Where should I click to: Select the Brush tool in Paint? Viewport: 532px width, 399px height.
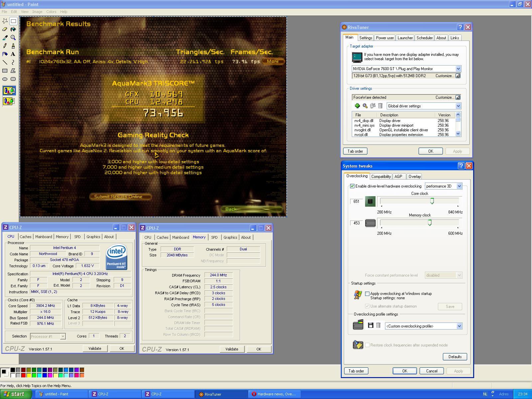click(13, 46)
